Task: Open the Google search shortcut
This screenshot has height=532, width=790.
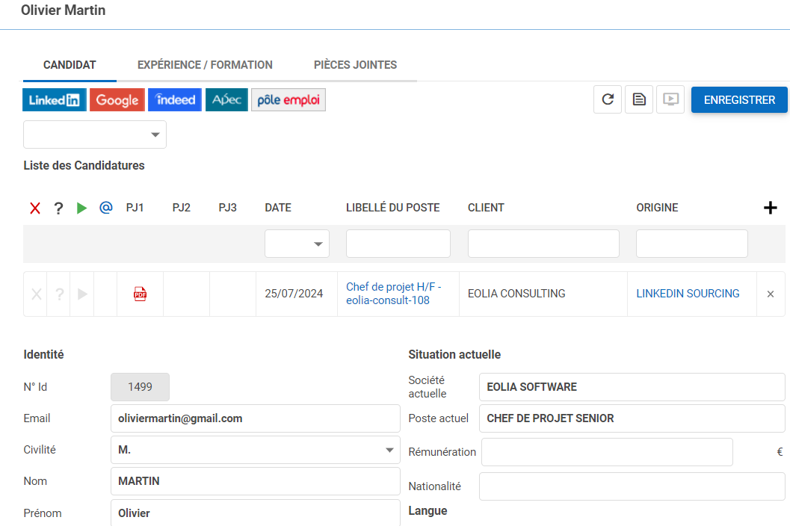Action: 117,100
